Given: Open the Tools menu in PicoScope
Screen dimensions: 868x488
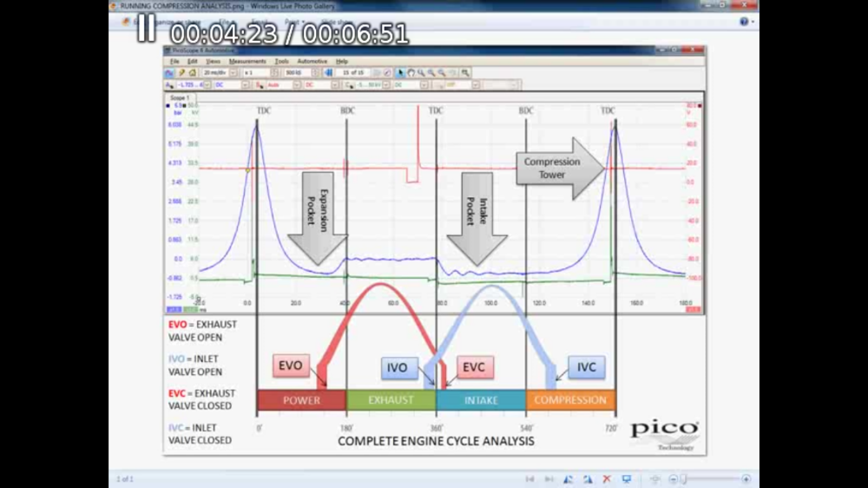Looking at the screenshot, I should [282, 62].
